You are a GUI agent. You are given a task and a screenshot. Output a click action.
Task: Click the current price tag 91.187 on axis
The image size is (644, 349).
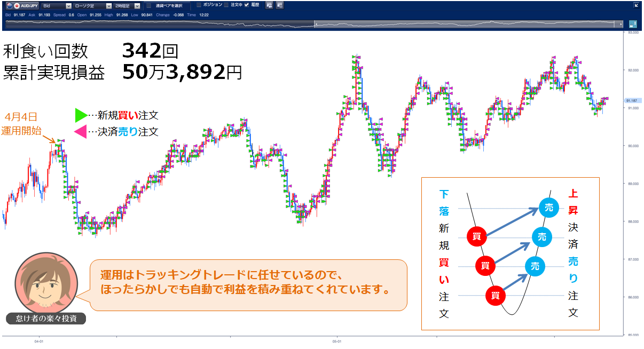pyautogui.click(x=632, y=100)
